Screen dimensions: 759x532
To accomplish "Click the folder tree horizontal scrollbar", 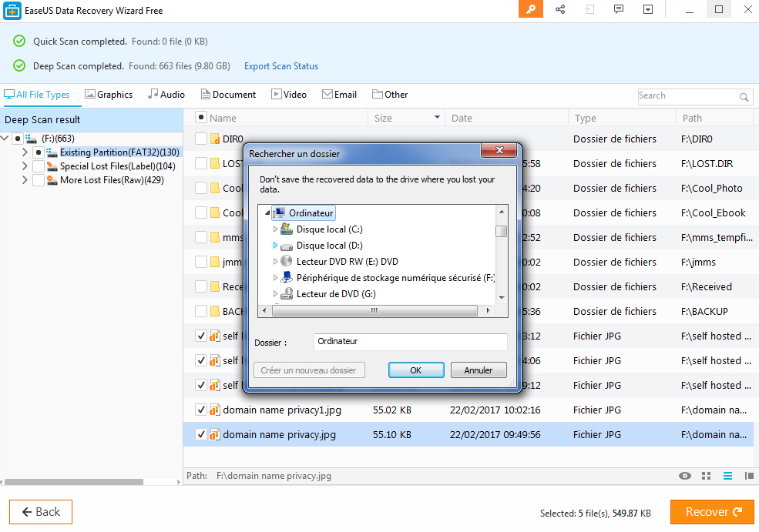I will point(374,310).
